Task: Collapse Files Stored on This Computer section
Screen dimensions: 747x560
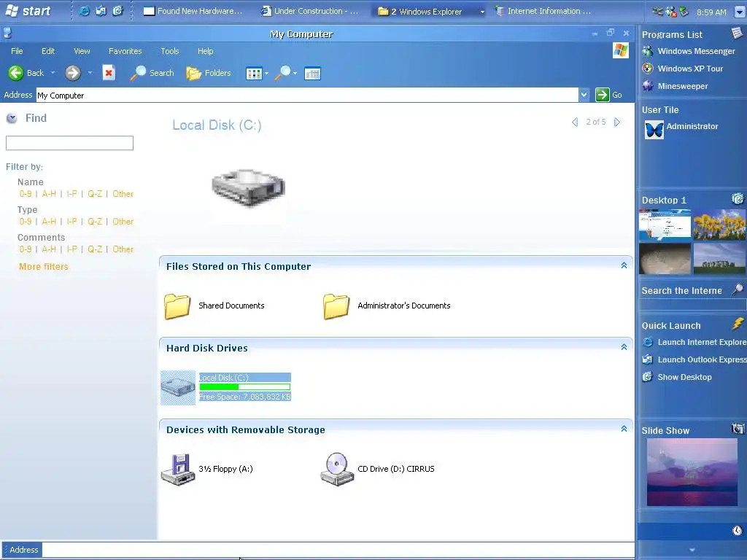Action: click(624, 265)
